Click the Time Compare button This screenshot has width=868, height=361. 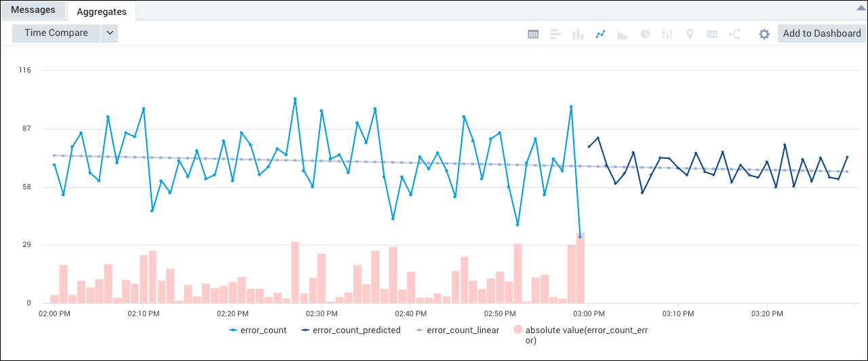point(56,33)
